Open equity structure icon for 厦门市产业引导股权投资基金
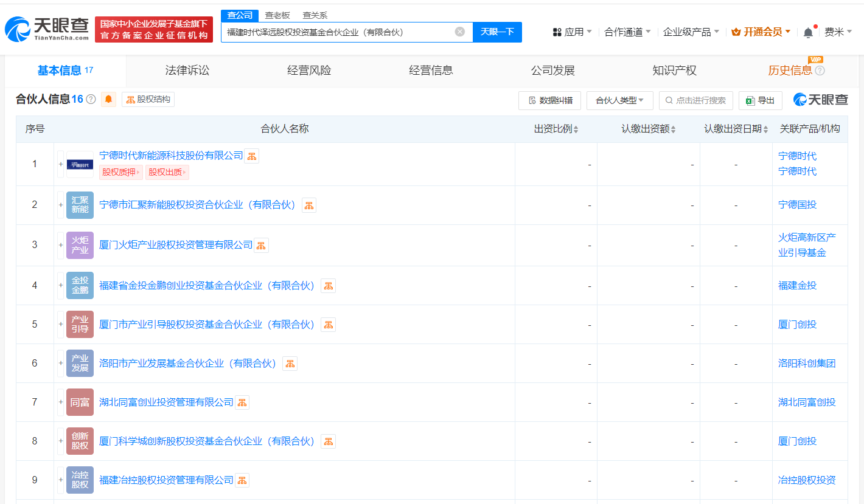The height and width of the screenshot is (504, 864). click(328, 325)
